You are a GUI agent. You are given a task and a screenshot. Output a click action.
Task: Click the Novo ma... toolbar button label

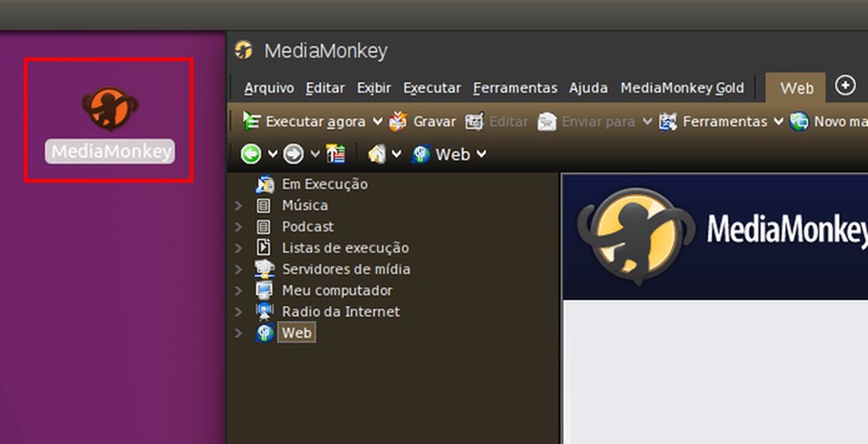(x=841, y=122)
